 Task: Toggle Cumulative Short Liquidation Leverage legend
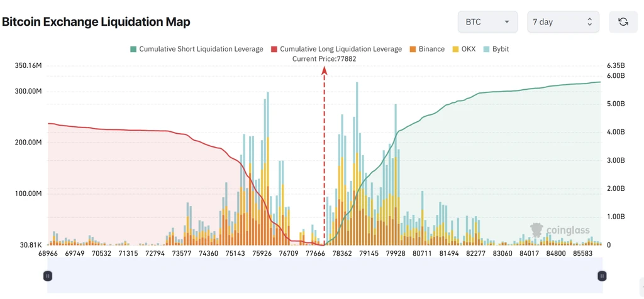pyautogui.click(x=197, y=49)
